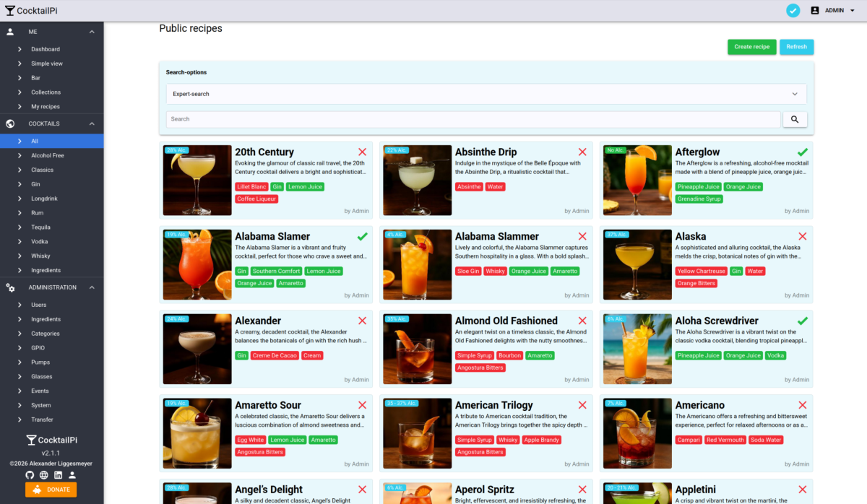This screenshot has width=867, height=504.
Task: Click into the recipe Search input field
Action: pos(473,119)
